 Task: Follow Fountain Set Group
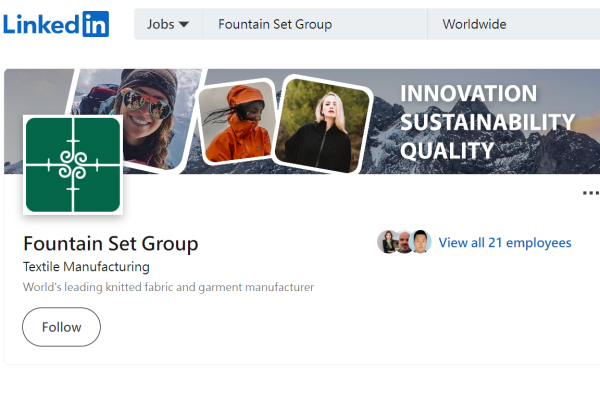(61, 327)
